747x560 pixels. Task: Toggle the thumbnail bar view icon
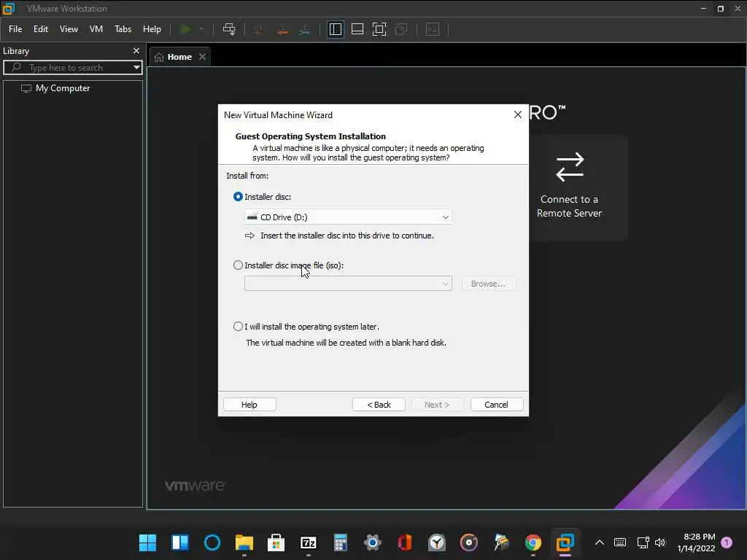click(x=357, y=29)
